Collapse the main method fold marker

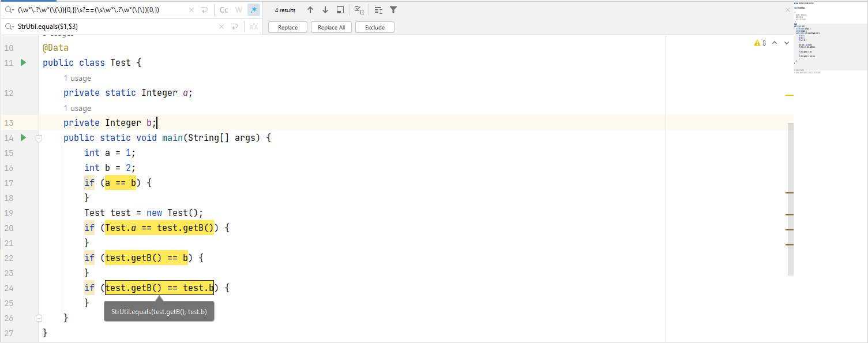pos(39,138)
